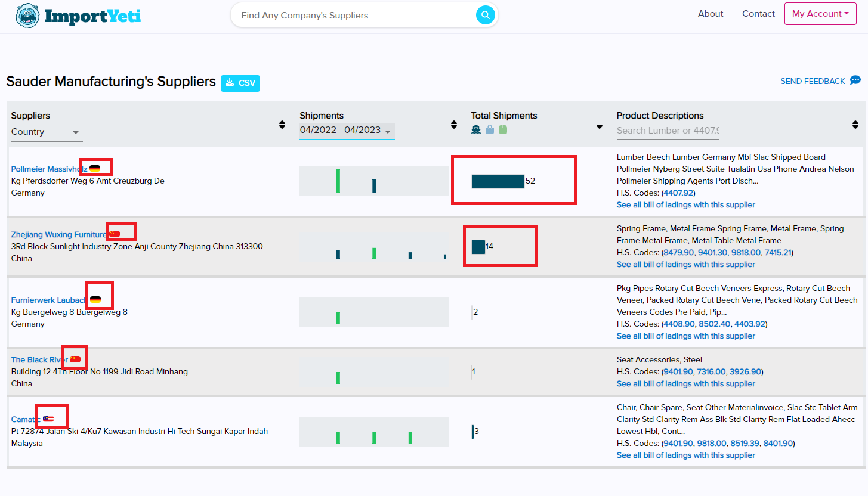Open H.S. code 9401.30
This screenshot has height=496, width=868.
pyautogui.click(x=712, y=253)
